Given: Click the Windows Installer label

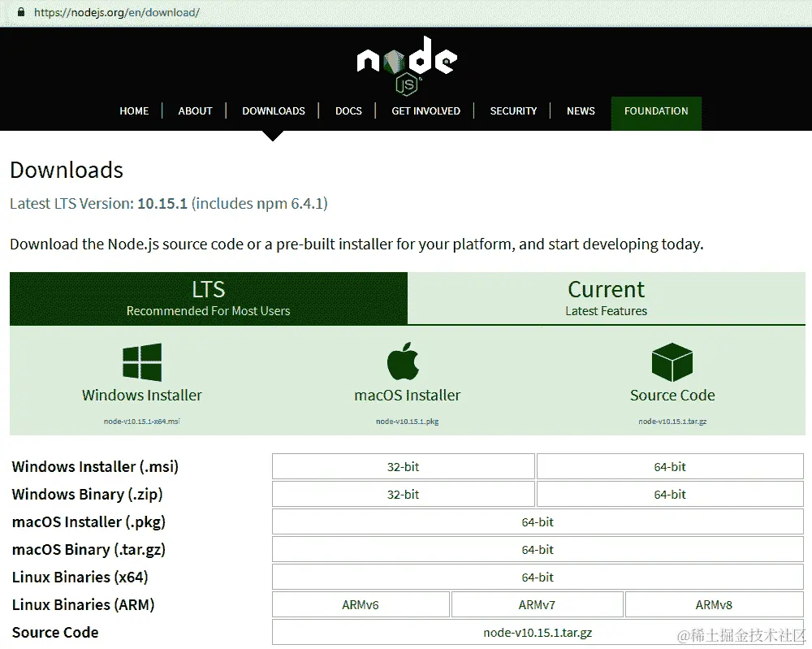Looking at the screenshot, I should [142, 396].
